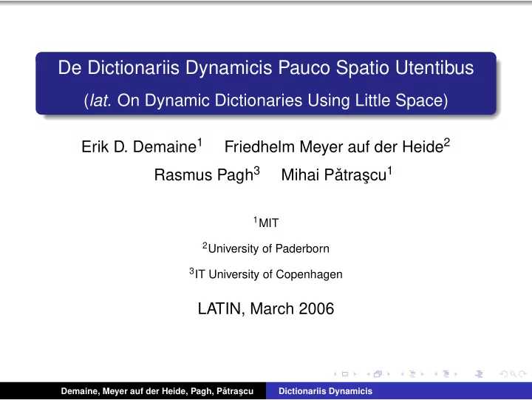532x400 pixels.
Task: Click the MIT affiliation line
Action: (x=266, y=223)
